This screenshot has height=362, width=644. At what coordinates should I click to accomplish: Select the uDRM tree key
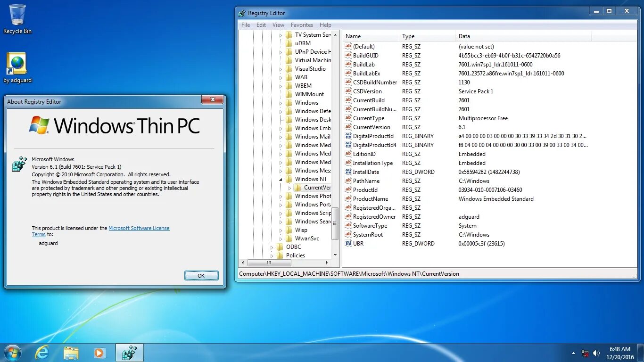303,43
